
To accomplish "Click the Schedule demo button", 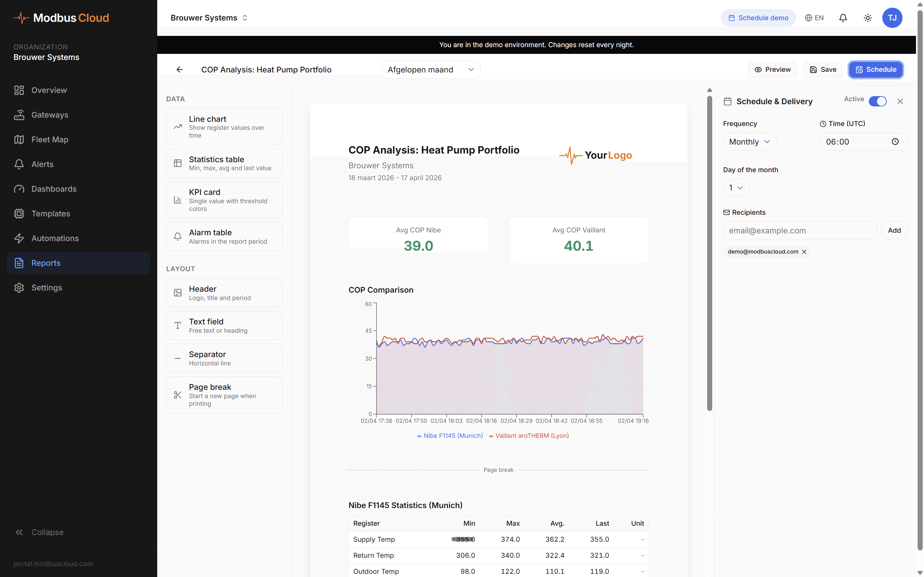I will click(x=758, y=18).
